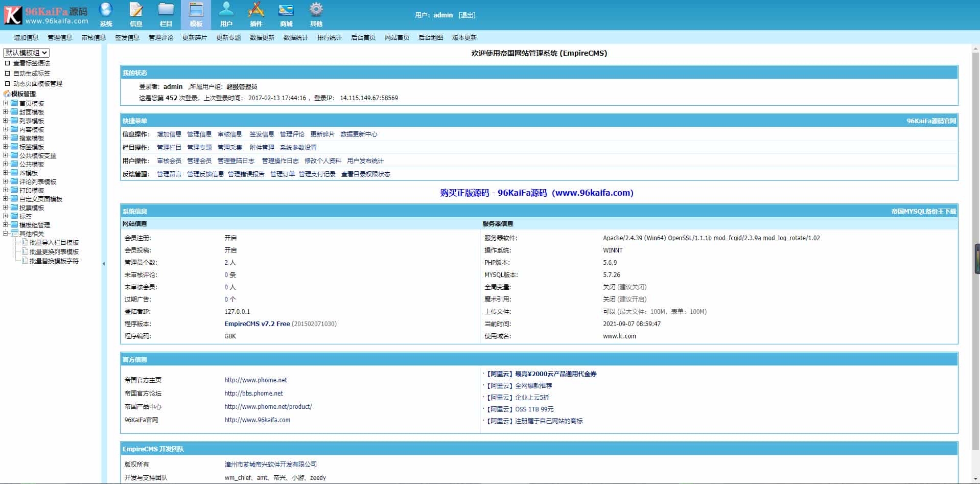Screen dimensions: 980x484
Task: Click the 投票模板 folder icon
Action: 14,208
